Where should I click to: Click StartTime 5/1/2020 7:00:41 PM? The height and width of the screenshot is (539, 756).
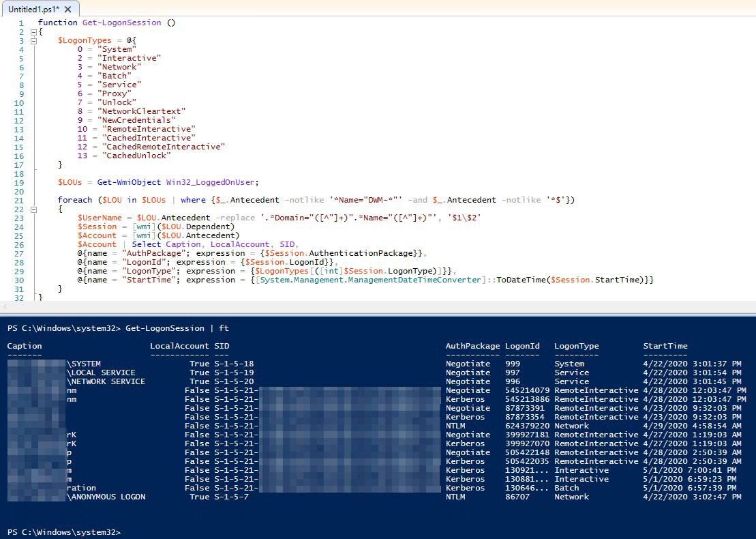689,470
